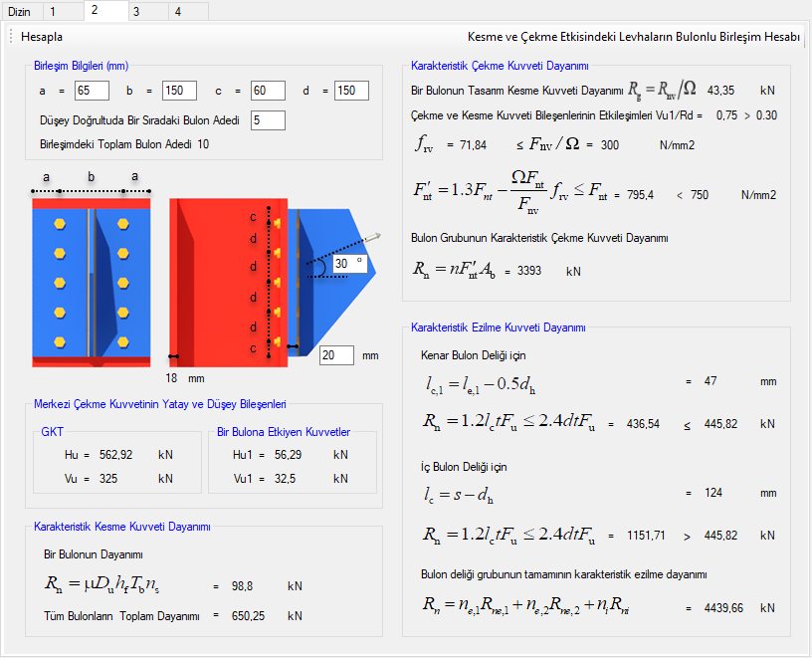Open tab 4
812x658 pixels.
tap(188, 11)
